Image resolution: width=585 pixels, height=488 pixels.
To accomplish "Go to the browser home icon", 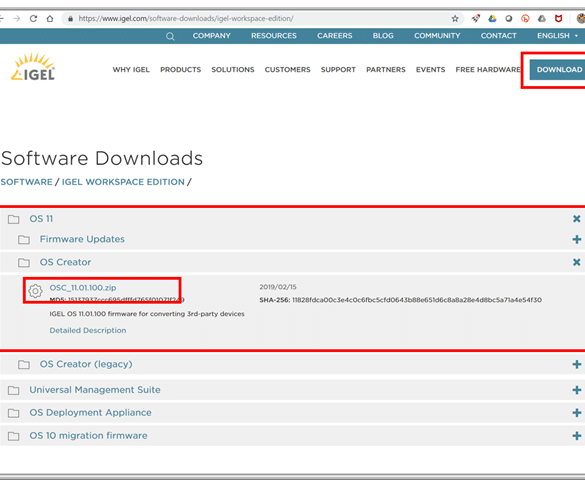I will point(50,18).
